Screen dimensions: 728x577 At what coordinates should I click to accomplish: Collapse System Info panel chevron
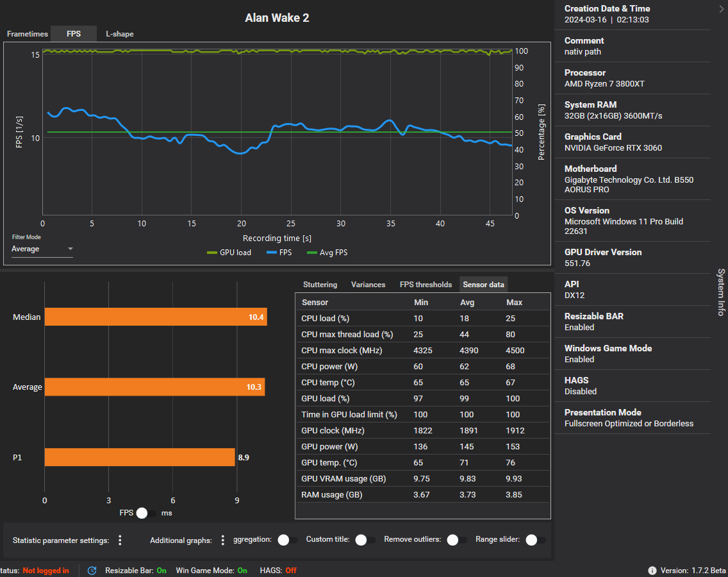click(x=721, y=9)
